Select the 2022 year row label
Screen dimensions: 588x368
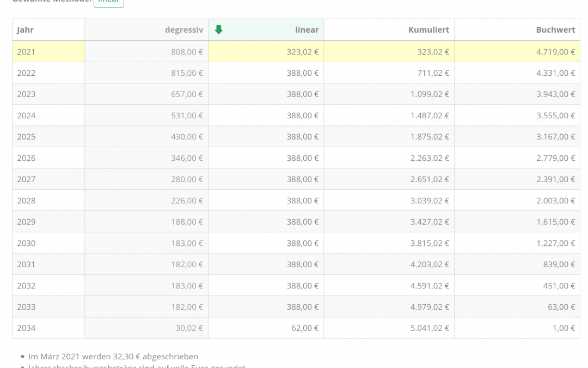pyautogui.click(x=26, y=73)
